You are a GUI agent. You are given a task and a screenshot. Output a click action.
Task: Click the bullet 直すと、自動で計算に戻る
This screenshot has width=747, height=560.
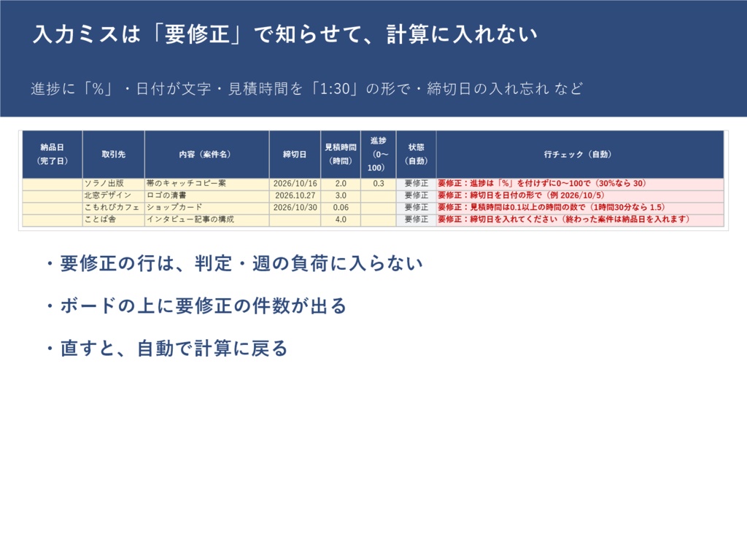tap(166, 348)
